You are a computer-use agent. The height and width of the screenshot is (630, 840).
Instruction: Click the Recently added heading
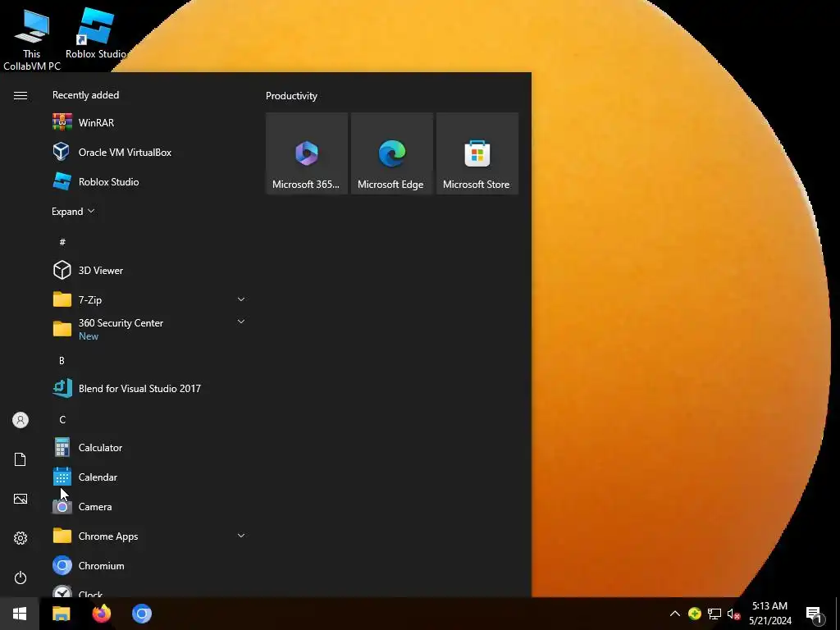pos(85,95)
